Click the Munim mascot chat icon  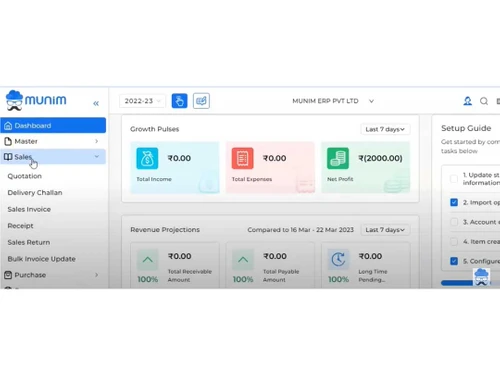481,277
